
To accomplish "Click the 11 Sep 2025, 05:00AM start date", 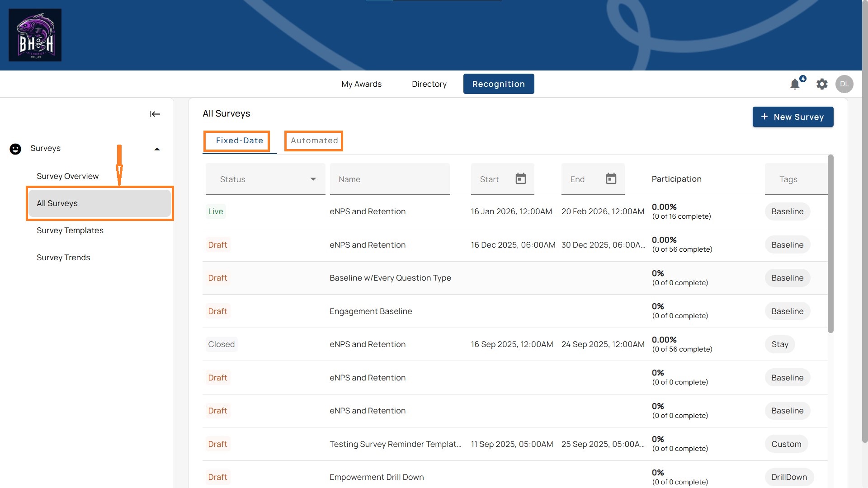I will tap(512, 444).
